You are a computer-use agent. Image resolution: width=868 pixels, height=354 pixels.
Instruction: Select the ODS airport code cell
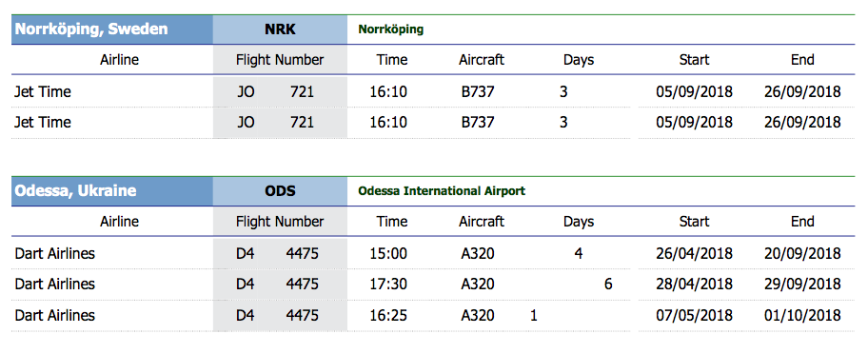click(280, 191)
